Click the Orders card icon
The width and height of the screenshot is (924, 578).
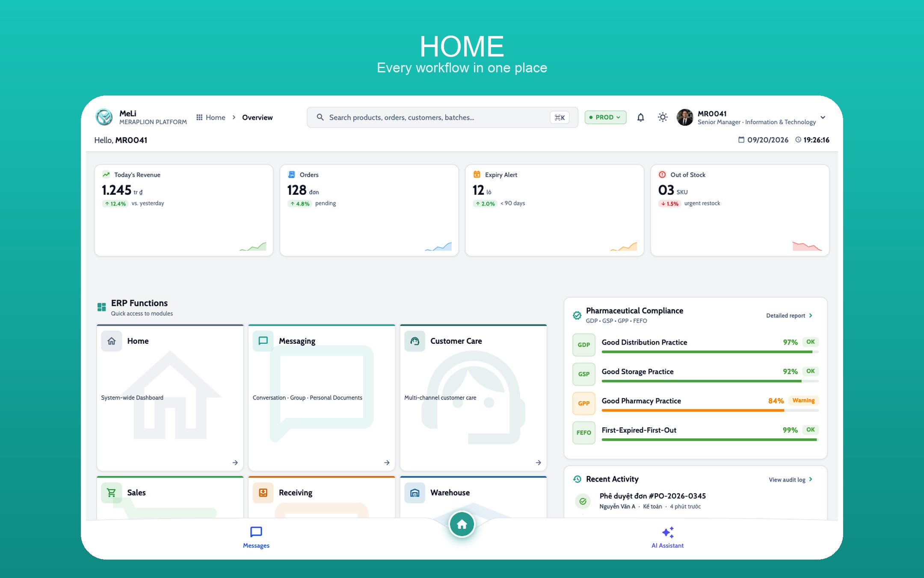(291, 175)
